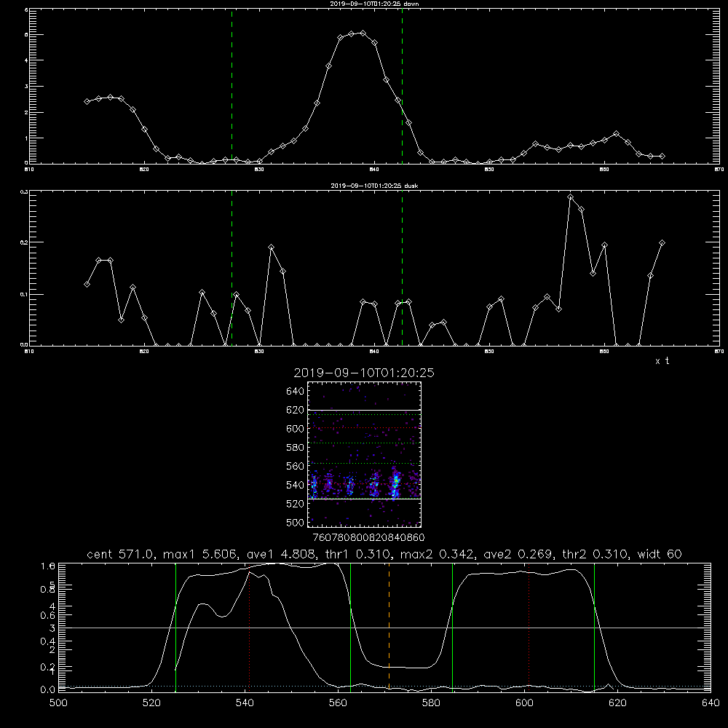Click the timestamp title above the spectrogram image
Screen dimensions: 728x728
(x=364, y=373)
